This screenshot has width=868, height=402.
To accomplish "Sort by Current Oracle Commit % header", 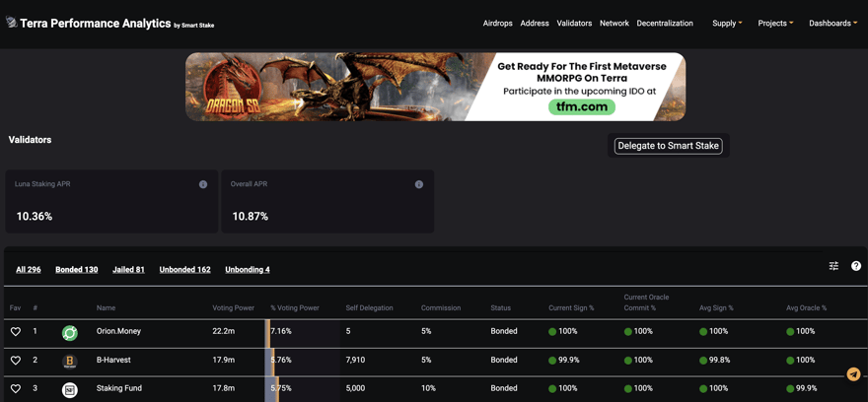I will pyautogui.click(x=647, y=302).
